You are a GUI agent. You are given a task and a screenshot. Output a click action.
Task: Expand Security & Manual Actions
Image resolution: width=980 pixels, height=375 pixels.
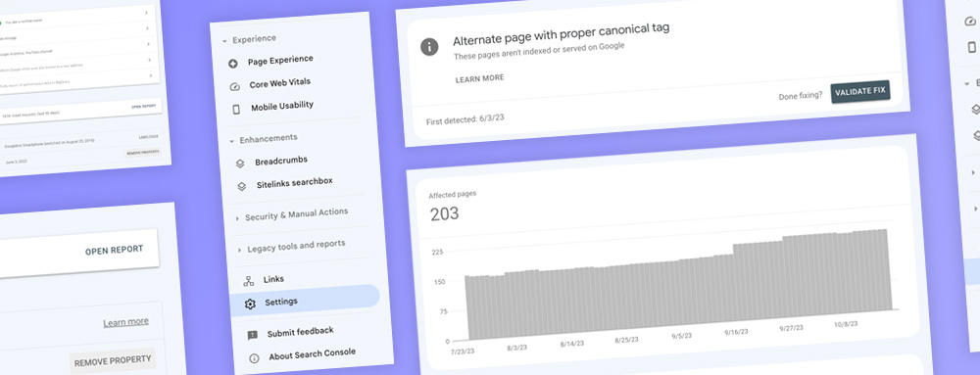point(237,218)
